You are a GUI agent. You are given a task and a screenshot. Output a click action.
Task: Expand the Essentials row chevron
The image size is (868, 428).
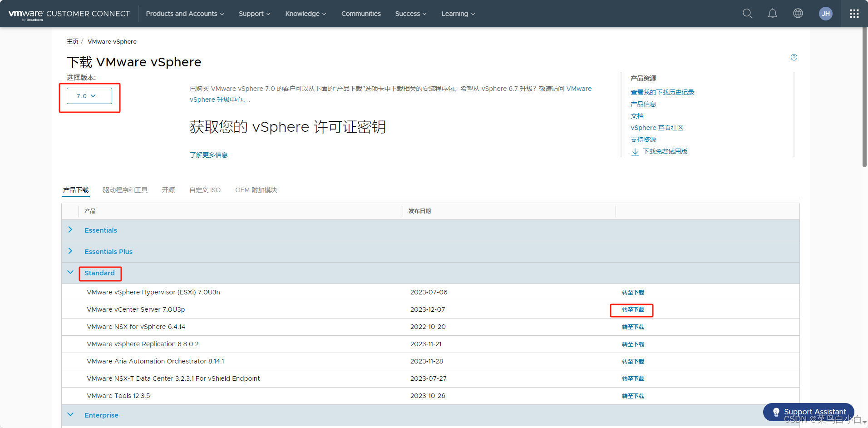click(70, 230)
